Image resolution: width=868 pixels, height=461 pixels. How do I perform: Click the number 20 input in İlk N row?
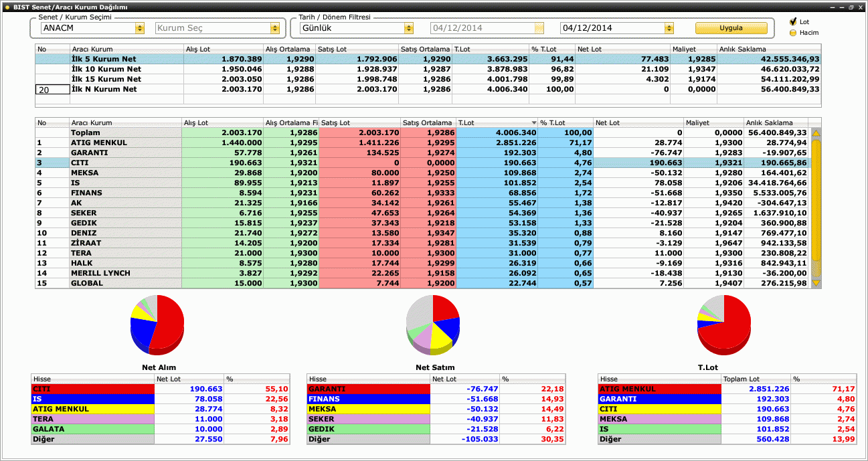pyautogui.click(x=52, y=89)
